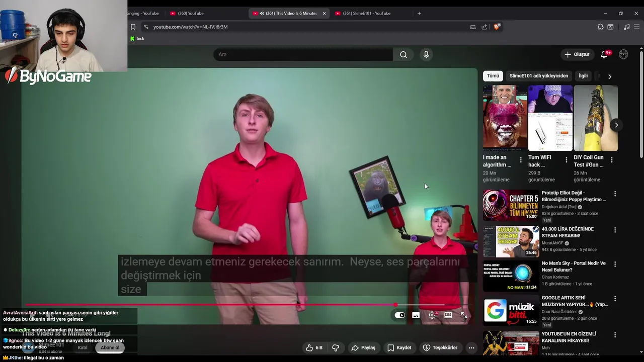Screen dimensions: 644x362
Task: Open the media control music note icon
Action: (x=626, y=27)
